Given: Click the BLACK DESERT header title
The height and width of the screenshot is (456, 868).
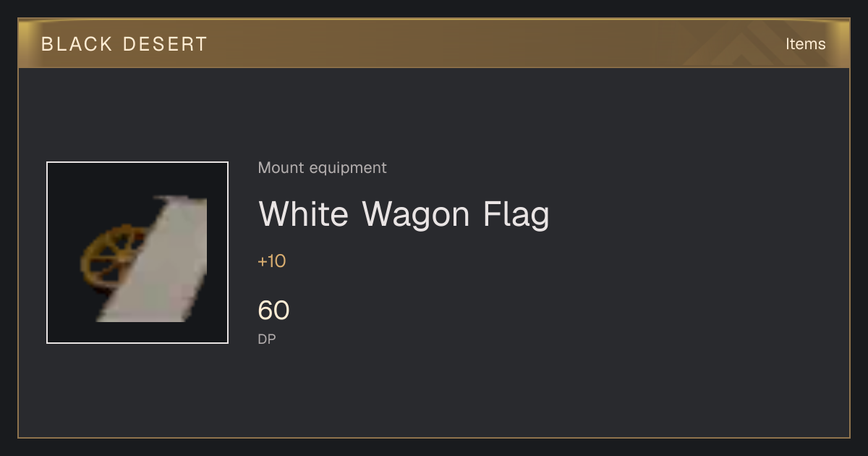Looking at the screenshot, I should [124, 44].
